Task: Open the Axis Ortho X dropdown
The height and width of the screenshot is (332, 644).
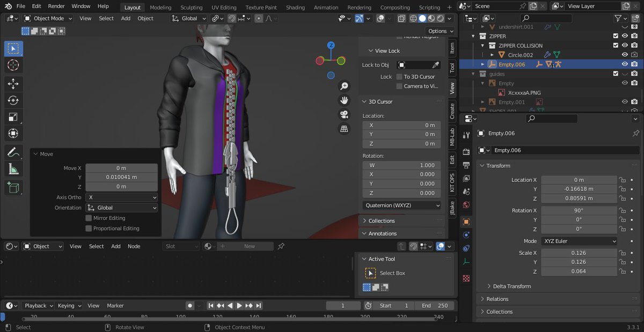Action: coord(121,197)
